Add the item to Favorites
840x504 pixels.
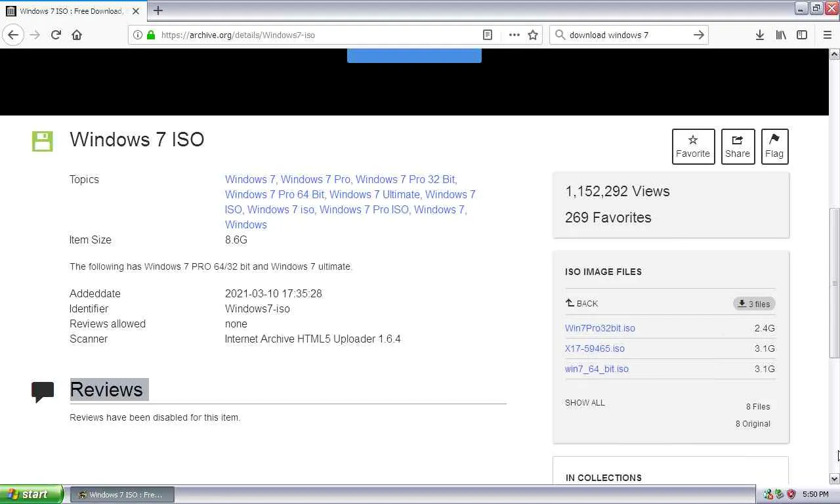tap(693, 146)
